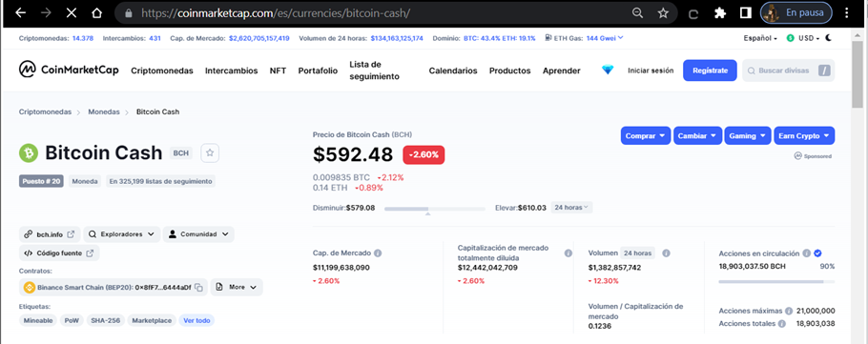Image resolution: width=868 pixels, height=344 pixels.
Task: Click Criptomonedas breadcrumb link
Action: coord(46,111)
